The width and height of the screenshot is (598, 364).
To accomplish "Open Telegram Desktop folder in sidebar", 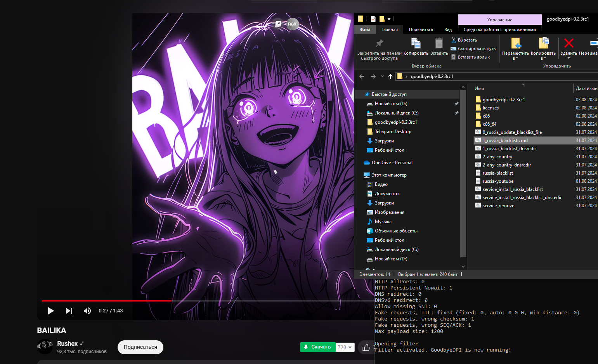I will click(393, 132).
